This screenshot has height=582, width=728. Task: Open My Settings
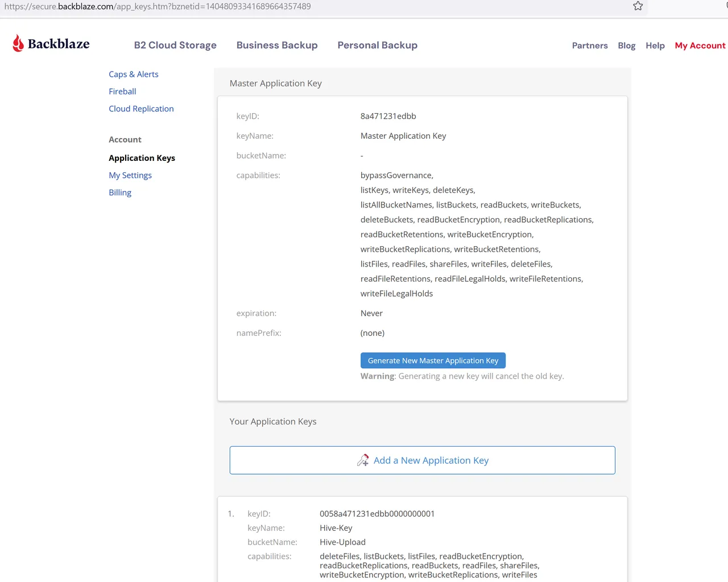(130, 175)
